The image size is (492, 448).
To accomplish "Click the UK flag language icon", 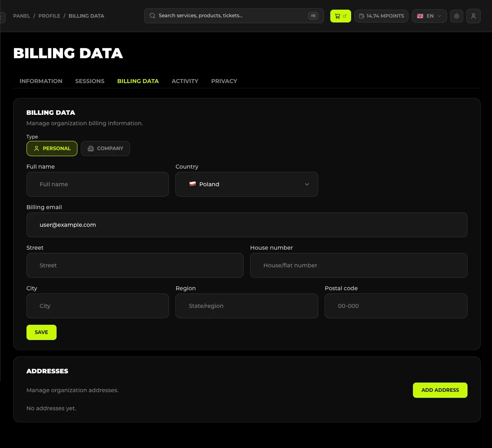I will pyautogui.click(x=420, y=16).
